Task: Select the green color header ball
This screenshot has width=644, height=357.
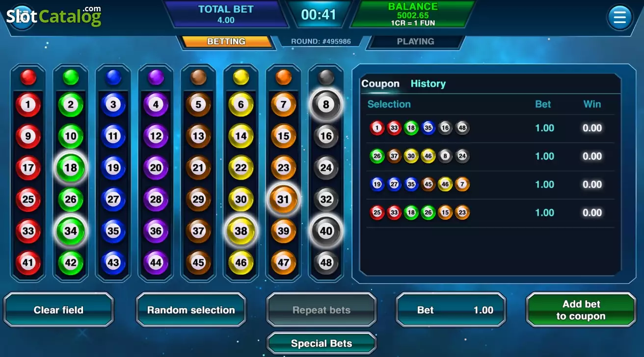Action: pos(71,77)
